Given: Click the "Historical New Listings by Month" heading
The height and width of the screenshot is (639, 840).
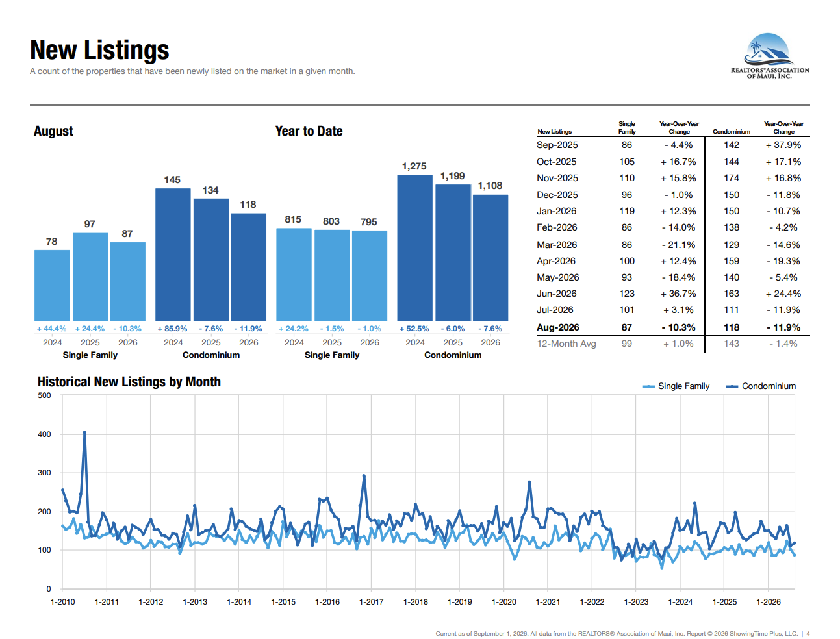Looking at the screenshot, I should click(129, 382).
